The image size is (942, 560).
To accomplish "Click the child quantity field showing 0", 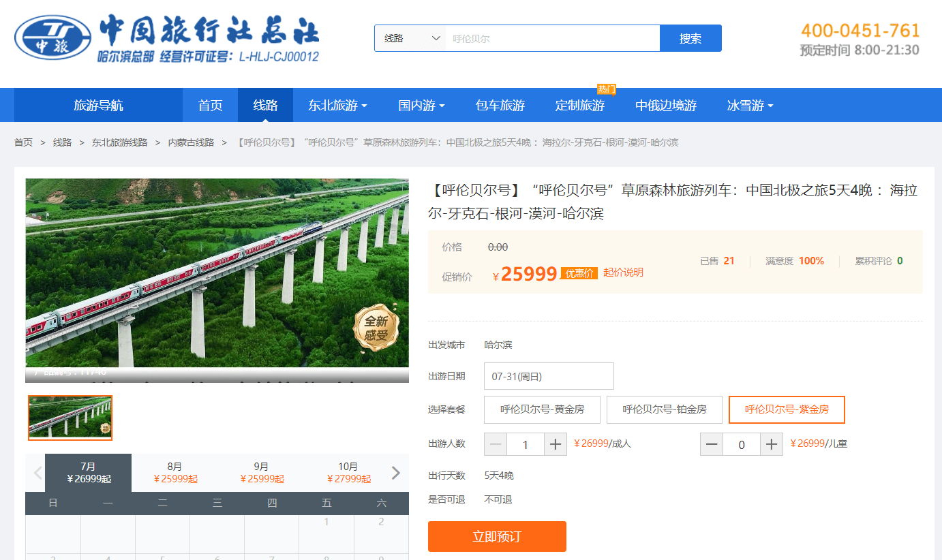I will pyautogui.click(x=742, y=444).
